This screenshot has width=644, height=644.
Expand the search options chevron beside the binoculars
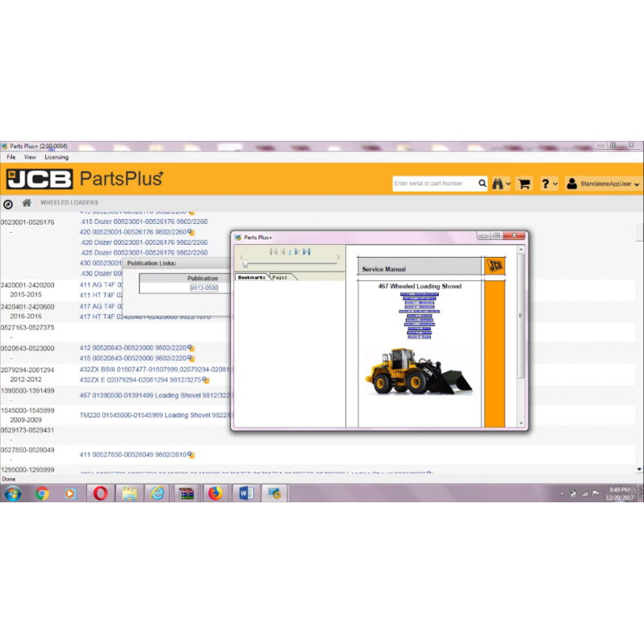(x=508, y=184)
